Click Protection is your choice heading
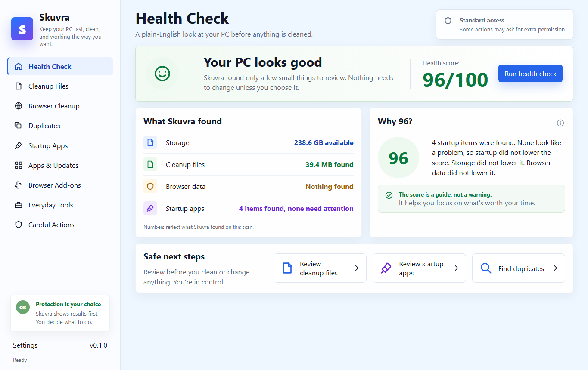The width and height of the screenshot is (588, 370). (x=68, y=304)
